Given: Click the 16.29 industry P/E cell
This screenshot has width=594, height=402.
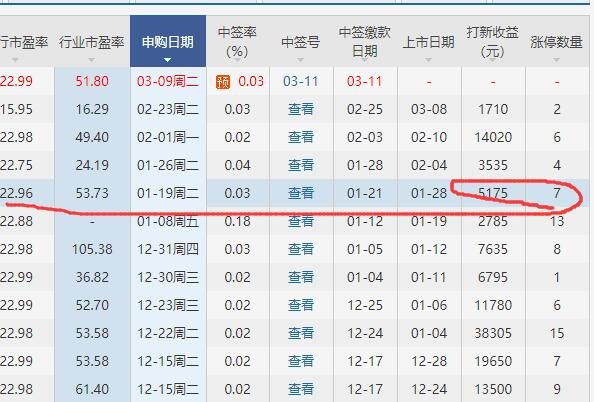Looking at the screenshot, I should pyautogui.click(x=92, y=109).
